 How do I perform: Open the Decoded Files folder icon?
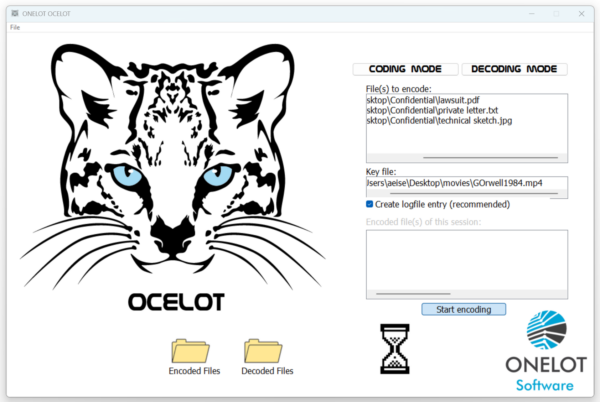264,351
